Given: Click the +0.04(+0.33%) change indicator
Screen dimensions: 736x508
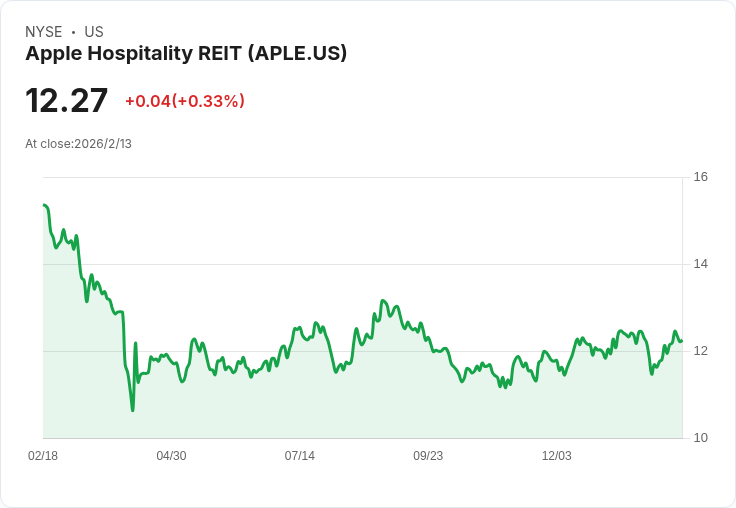Looking at the screenshot, I should tap(185, 101).
